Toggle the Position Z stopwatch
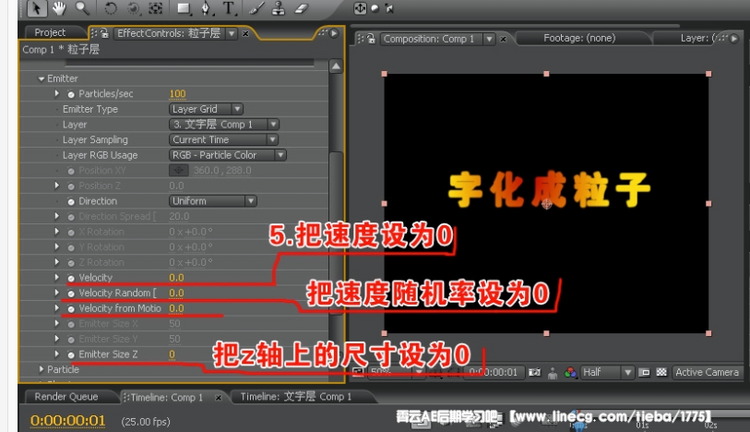The image size is (750, 432). point(71,186)
